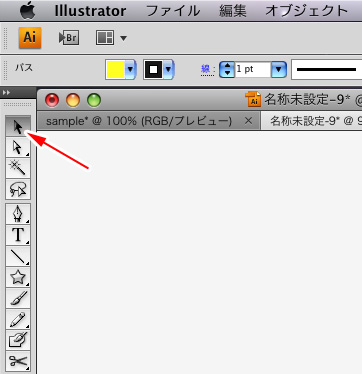The image size is (362, 374).
Task: Select the Pencil tool
Action: [x=18, y=319]
